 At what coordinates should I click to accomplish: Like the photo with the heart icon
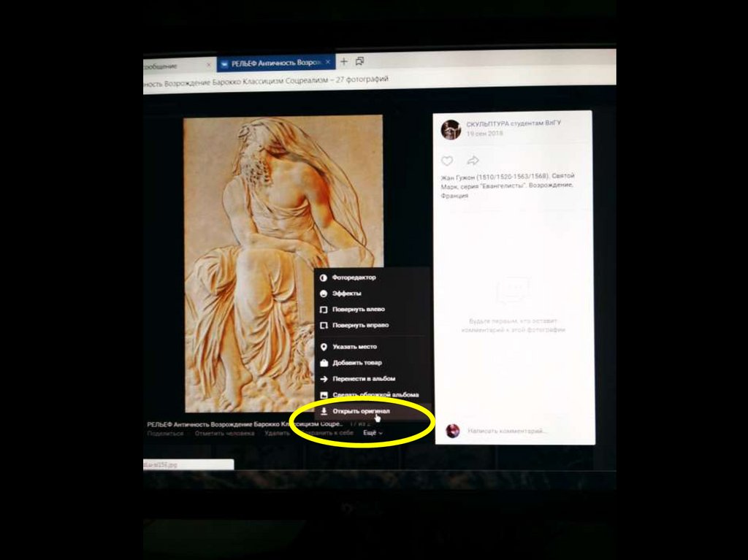click(447, 161)
